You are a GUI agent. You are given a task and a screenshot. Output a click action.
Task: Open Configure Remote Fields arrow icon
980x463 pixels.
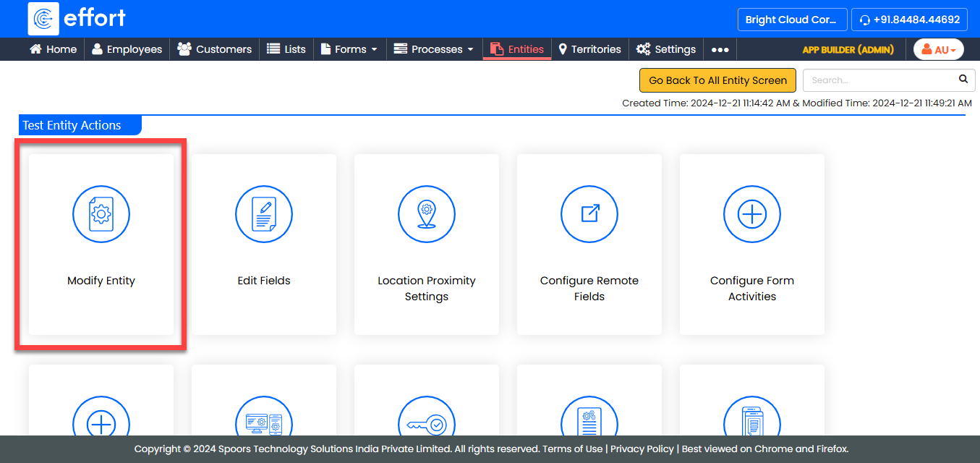click(589, 214)
